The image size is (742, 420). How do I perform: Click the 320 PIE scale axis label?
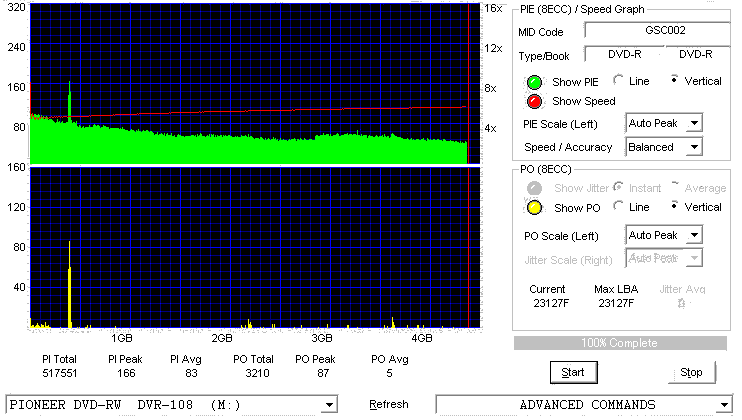(x=17, y=7)
